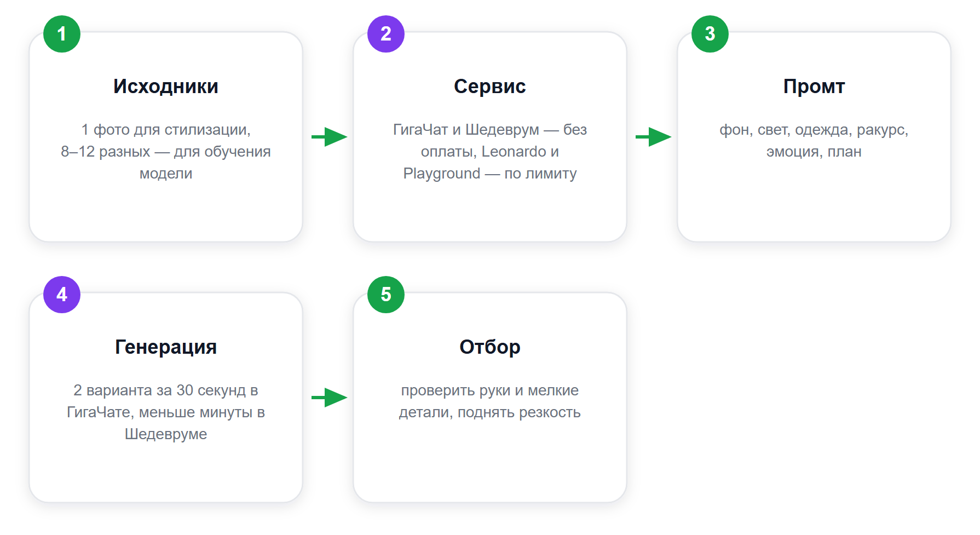The width and height of the screenshot is (980, 535).
Task: Click the ГигаЧат и Шедеврум description text
Action: tap(490, 152)
